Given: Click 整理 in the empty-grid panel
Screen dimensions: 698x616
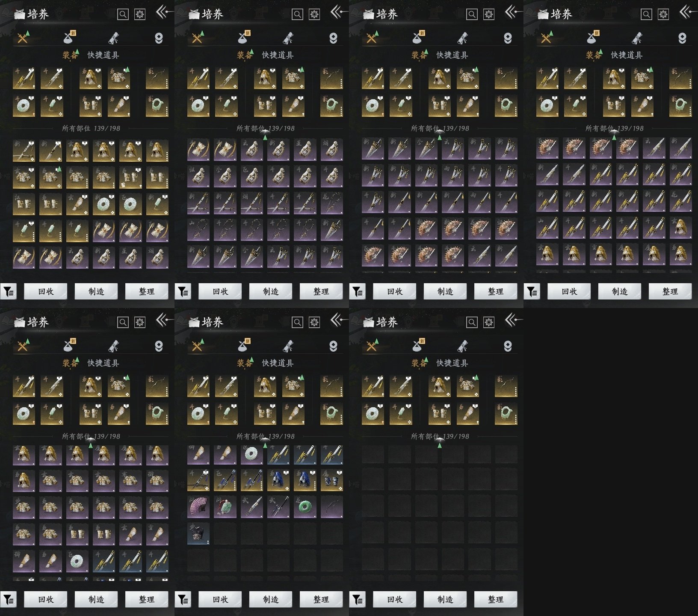Looking at the screenshot, I should (x=496, y=600).
